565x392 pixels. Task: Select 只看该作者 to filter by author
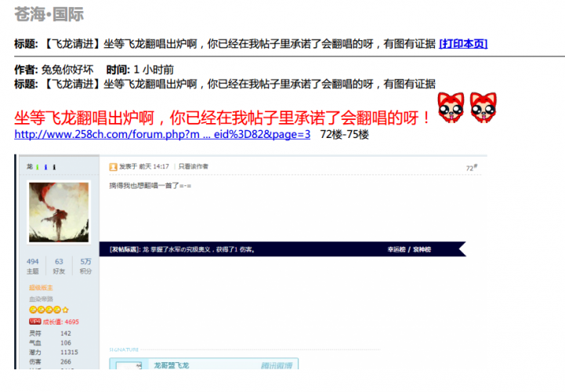point(193,167)
